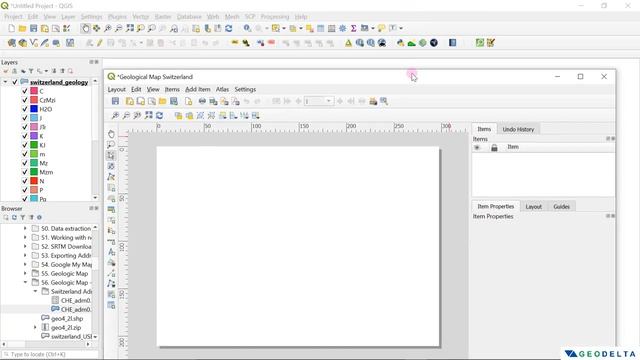Select Pan Map tool in main QGIS toolbar
The height and width of the screenshot is (360, 640).
point(85,28)
